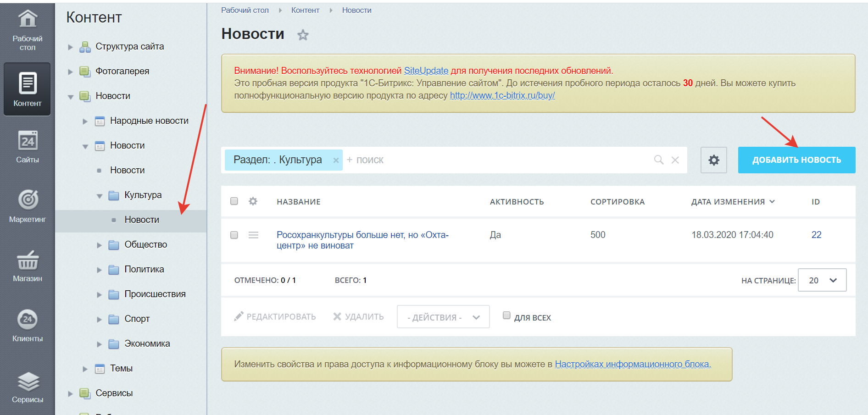Image resolution: width=868 pixels, height=415 pixels.
Task: Remove the Раздел Культура filter tag
Action: (336, 160)
